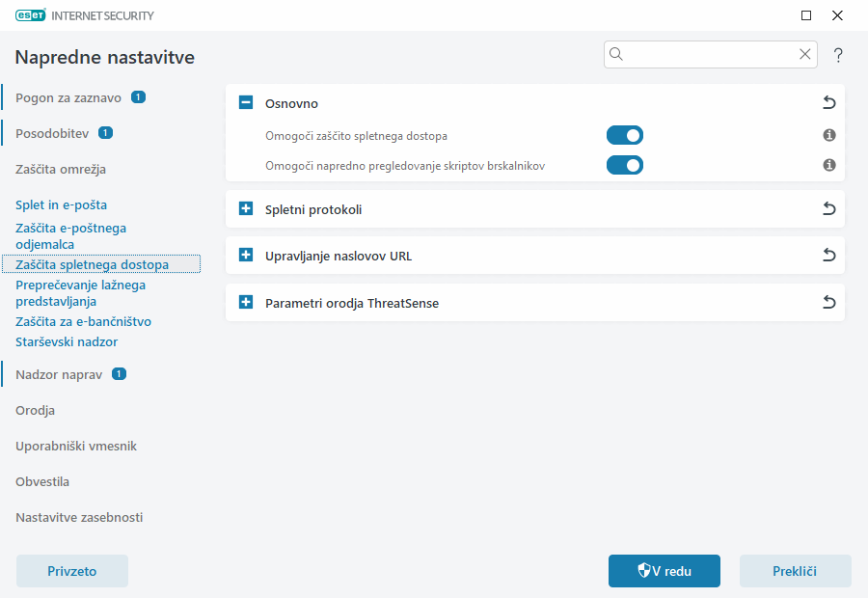The width and height of the screenshot is (868, 598).
Task: Click the info icon next to web access protection toggle
Action: pos(828,135)
